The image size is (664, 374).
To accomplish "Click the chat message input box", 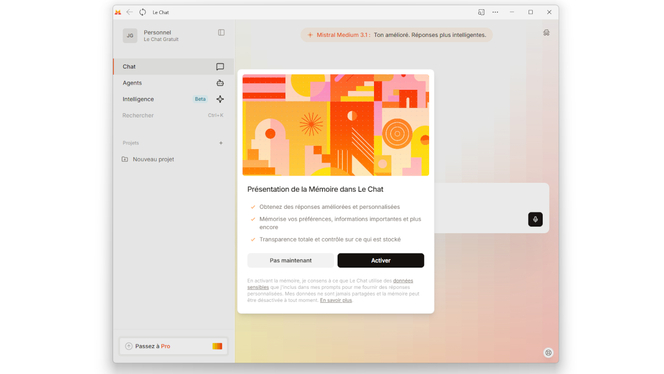I will (x=491, y=208).
